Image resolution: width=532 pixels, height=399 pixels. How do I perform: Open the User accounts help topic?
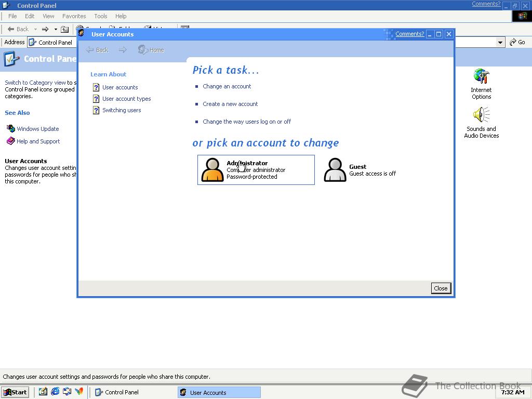click(x=120, y=87)
